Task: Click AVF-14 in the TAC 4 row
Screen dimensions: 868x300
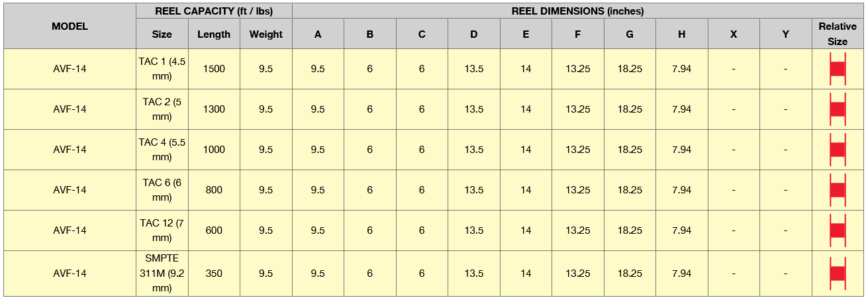Action: click(70, 150)
